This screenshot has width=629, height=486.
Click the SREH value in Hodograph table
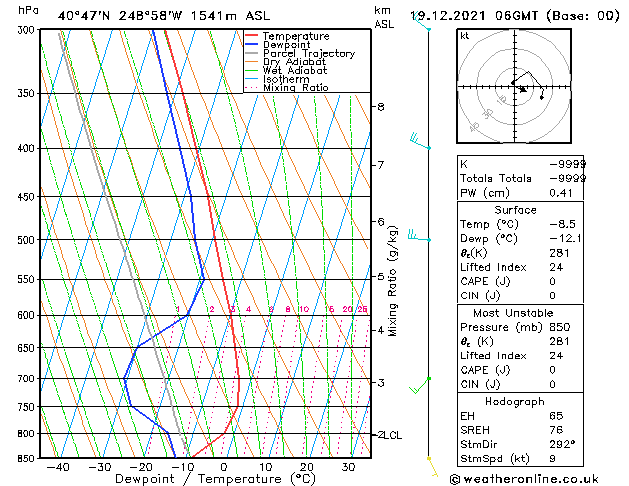[x=556, y=430]
